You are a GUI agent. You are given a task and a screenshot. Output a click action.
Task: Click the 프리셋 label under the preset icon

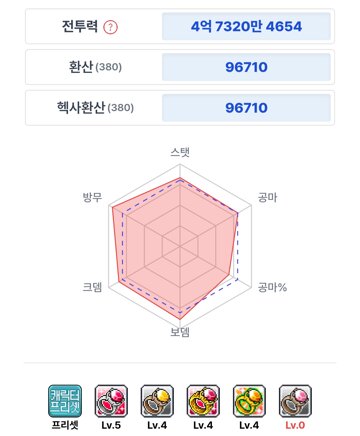tap(65, 425)
